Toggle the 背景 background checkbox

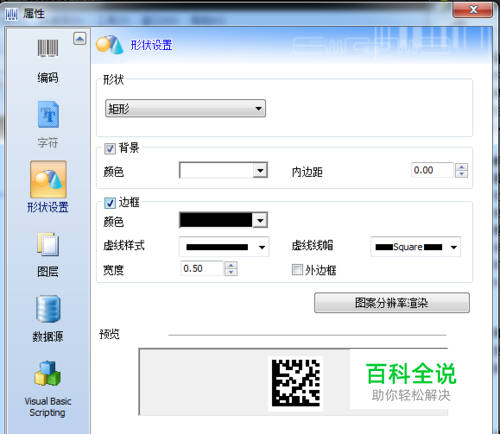(x=110, y=148)
